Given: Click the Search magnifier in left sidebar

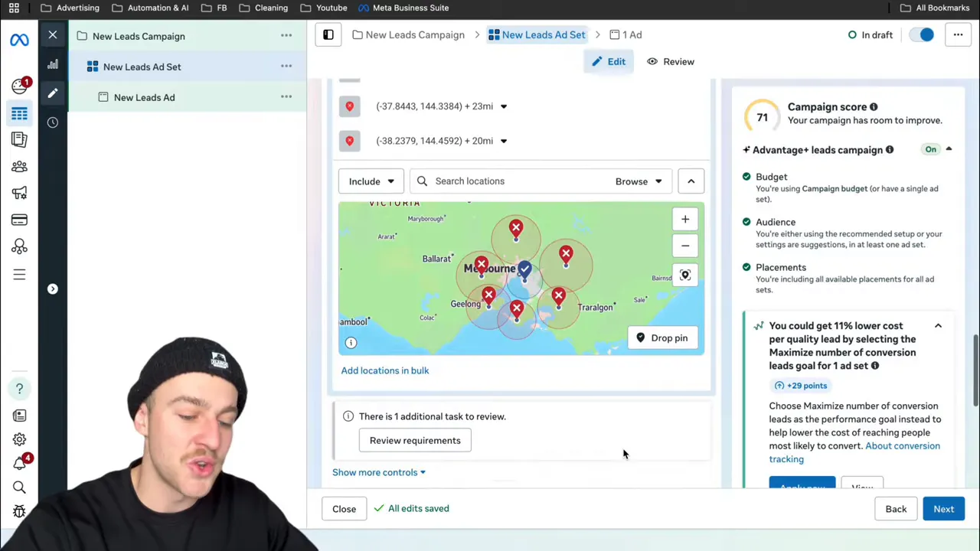Looking at the screenshot, I should point(19,487).
